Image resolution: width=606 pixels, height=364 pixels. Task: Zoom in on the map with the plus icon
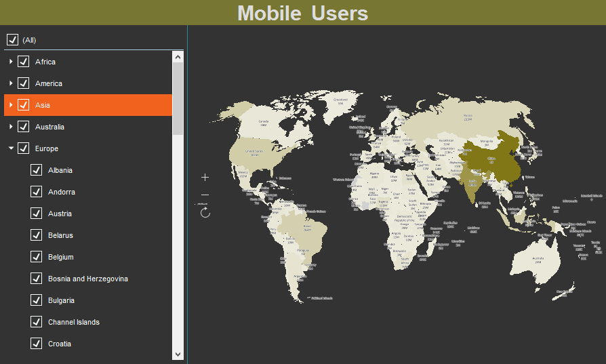205,178
